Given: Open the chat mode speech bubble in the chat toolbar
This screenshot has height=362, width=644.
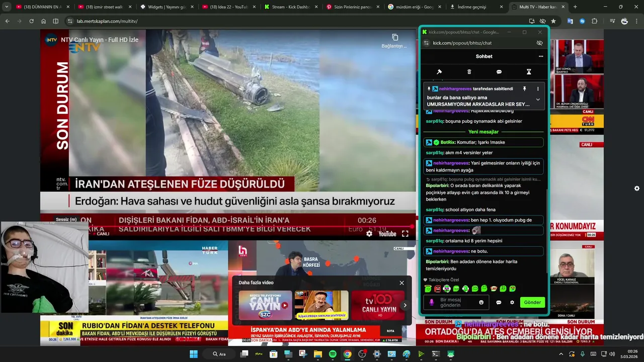Looking at the screenshot, I should pos(499,72).
